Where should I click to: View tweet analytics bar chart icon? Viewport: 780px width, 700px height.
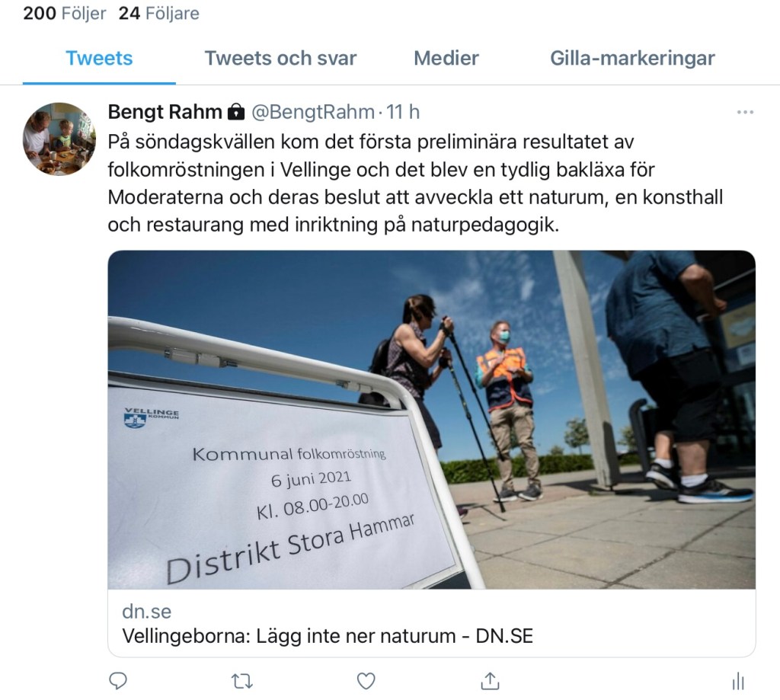[738, 681]
